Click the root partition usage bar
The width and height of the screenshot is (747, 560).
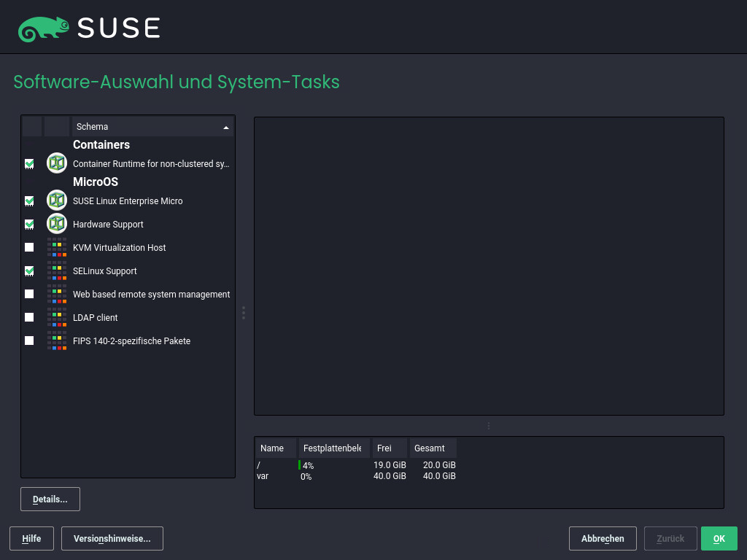coord(300,465)
